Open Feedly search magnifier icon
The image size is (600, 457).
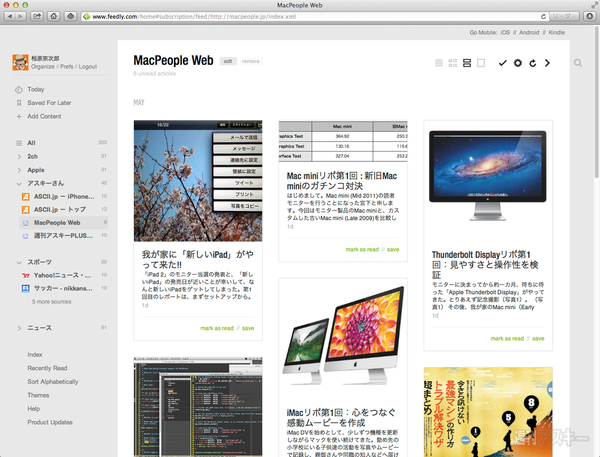577,63
